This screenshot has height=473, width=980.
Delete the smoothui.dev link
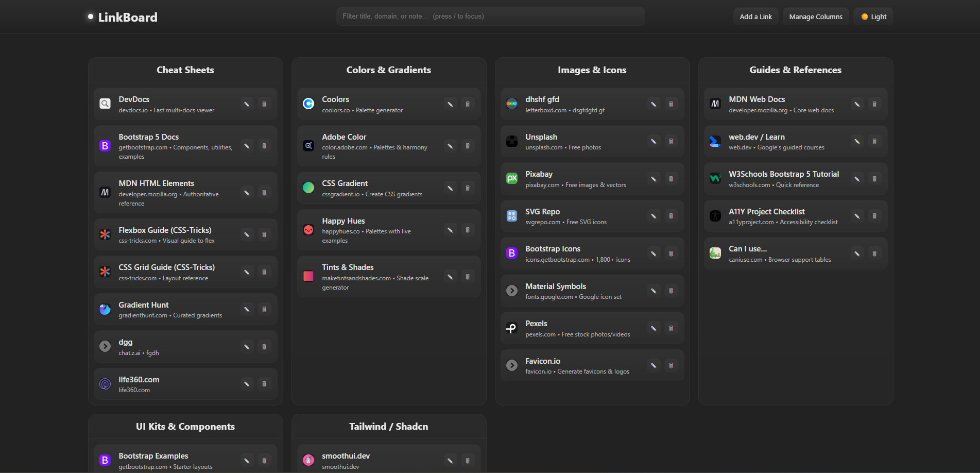click(468, 461)
